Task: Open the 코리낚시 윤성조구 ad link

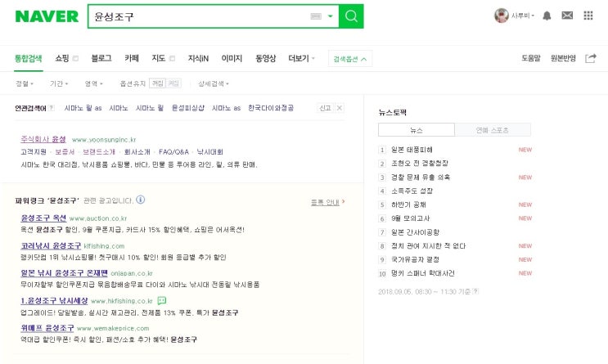Action: point(51,245)
